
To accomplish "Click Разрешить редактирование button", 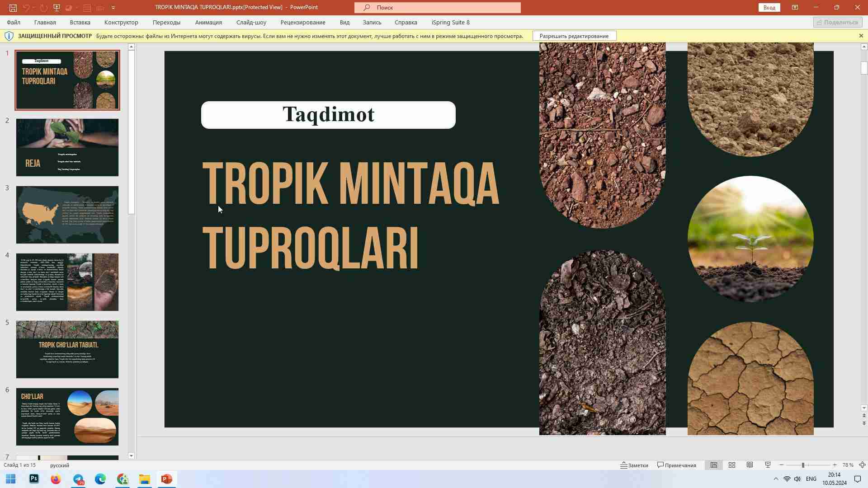I will [574, 36].
